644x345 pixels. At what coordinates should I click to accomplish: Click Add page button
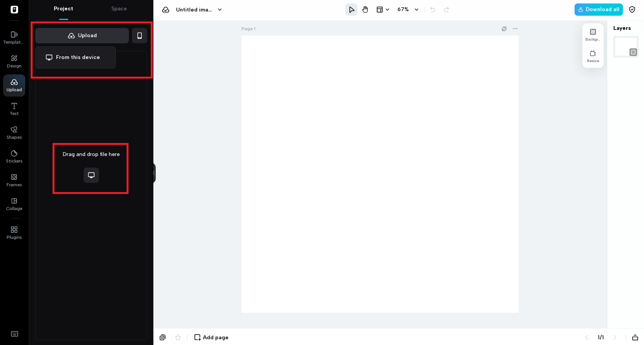pos(211,337)
